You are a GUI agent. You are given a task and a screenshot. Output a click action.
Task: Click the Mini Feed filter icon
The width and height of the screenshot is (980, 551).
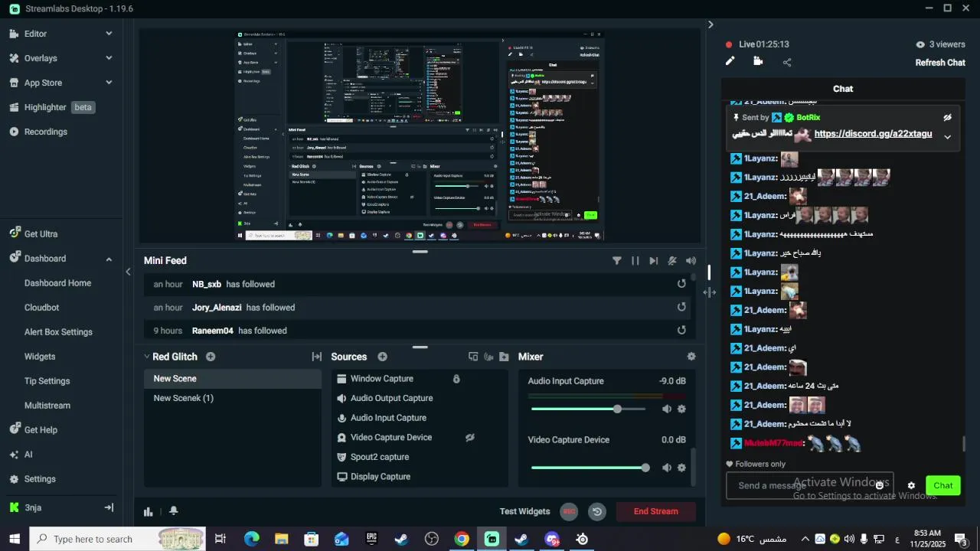617,261
